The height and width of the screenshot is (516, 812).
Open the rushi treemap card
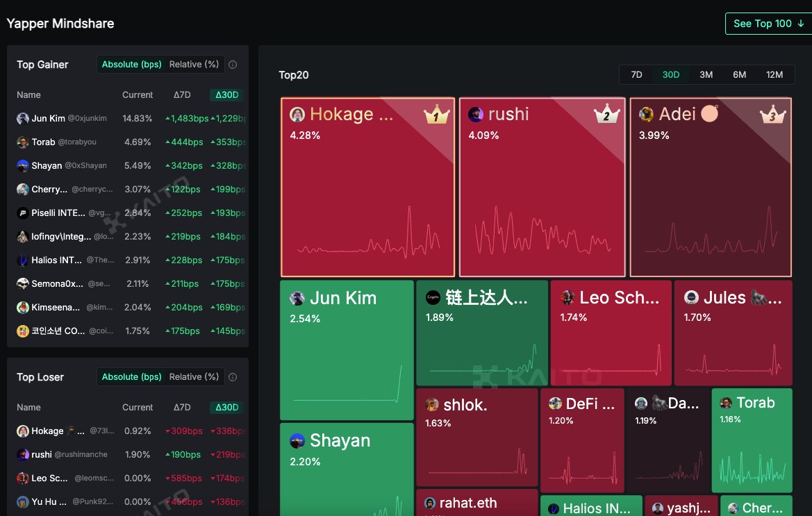click(x=542, y=187)
